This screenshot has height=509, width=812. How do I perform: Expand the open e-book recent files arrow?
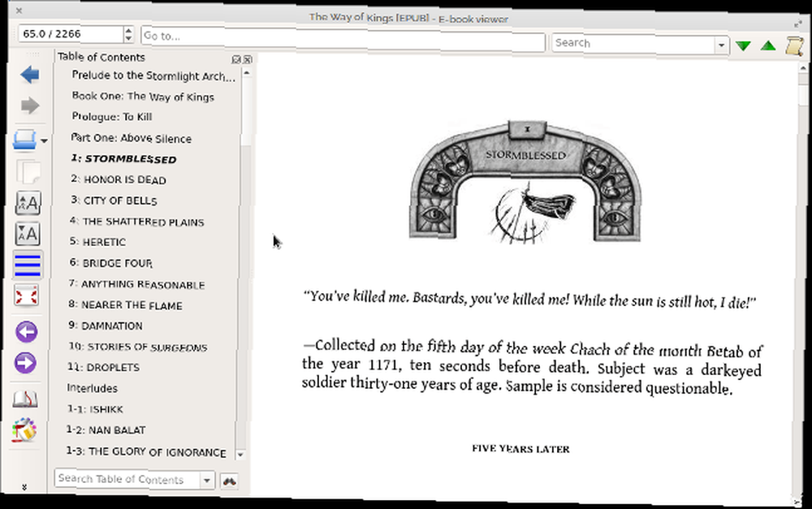point(44,140)
